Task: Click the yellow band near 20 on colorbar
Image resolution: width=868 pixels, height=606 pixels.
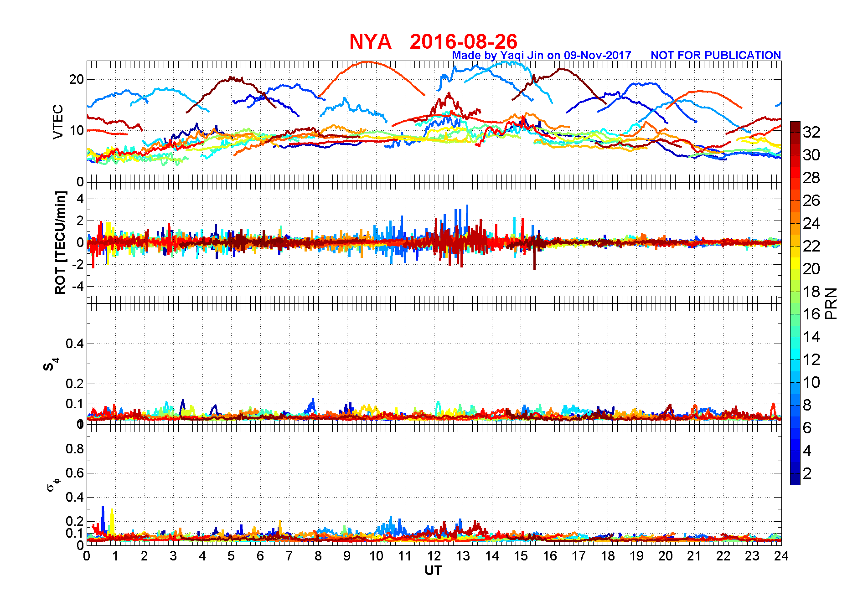Action: [795, 263]
